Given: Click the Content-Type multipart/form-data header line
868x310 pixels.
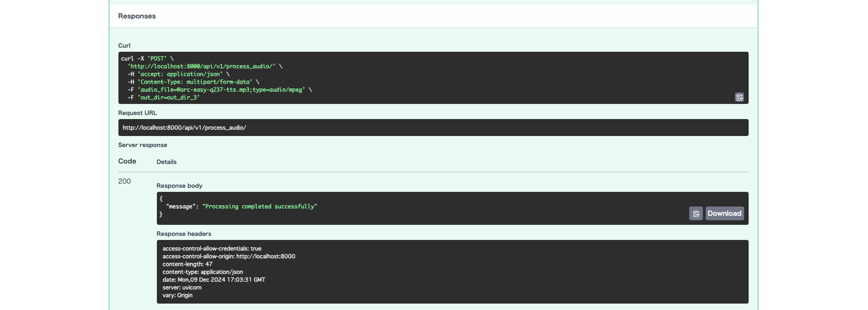Looking at the screenshot, I should 193,82.
